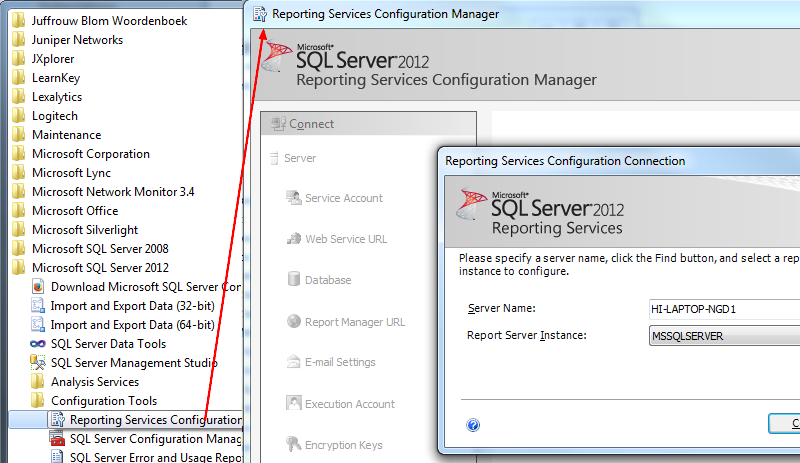Click the Encryption Keys icon
800x463 pixels.
pos(294,444)
